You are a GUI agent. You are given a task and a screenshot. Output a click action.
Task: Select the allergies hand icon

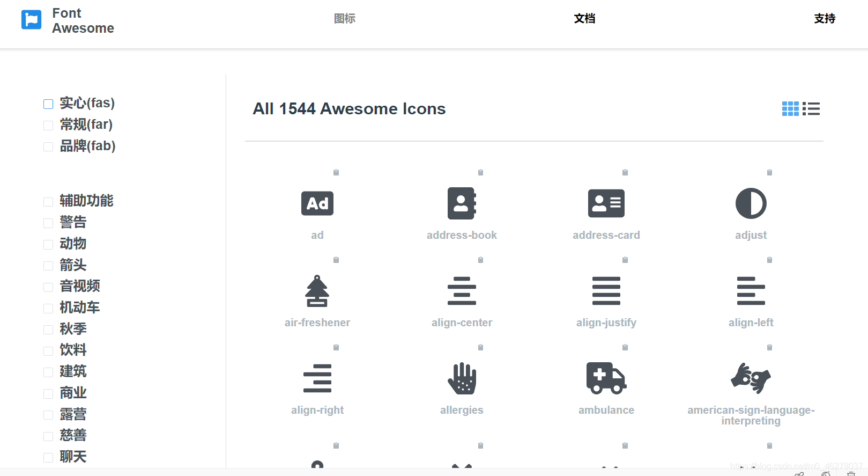coord(462,378)
